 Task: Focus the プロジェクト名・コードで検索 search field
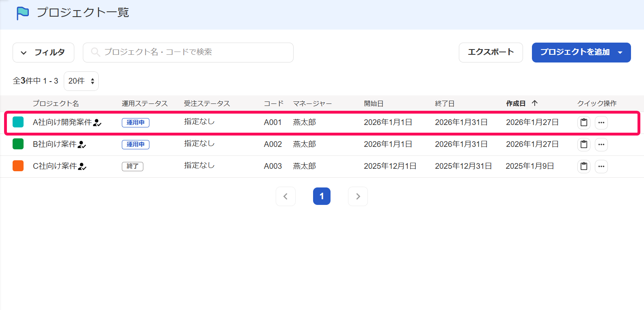coord(188,52)
